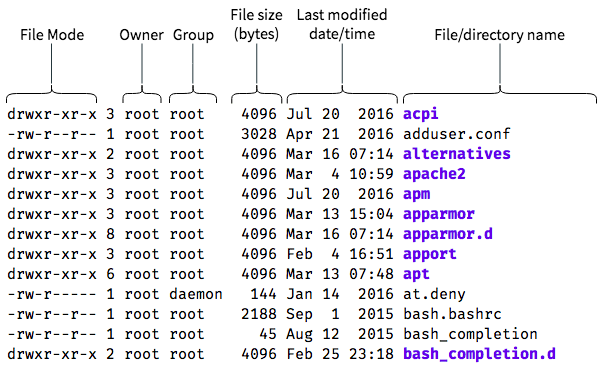The height and width of the screenshot is (370, 608).
Task: Select the apparmor.d directory name
Action: [x=448, y=234]
